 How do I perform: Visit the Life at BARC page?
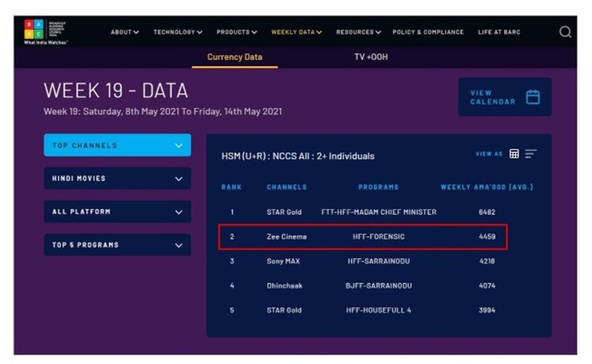pyautogui.click(x=499, y=32)
